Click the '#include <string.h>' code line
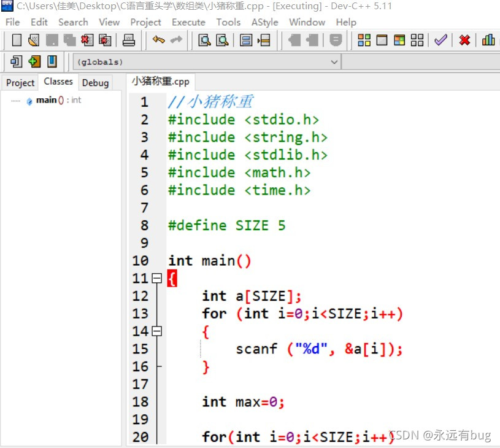Image resolution: width=500 pixels, height=448 pixels. coord(248,137)
